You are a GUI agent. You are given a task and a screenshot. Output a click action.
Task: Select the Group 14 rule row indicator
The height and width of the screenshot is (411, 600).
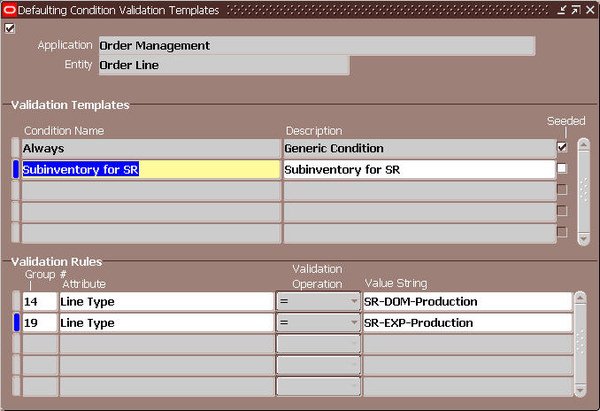(x=16, y=301)
